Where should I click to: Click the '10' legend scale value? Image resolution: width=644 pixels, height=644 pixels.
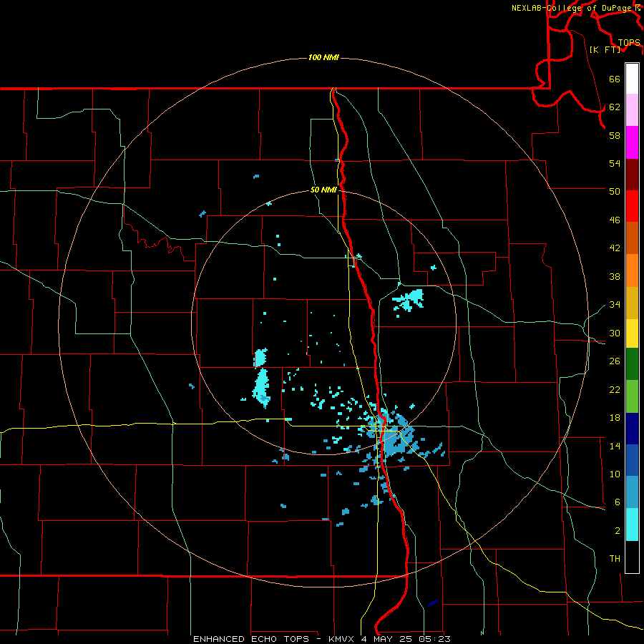[x=615, y=474]
